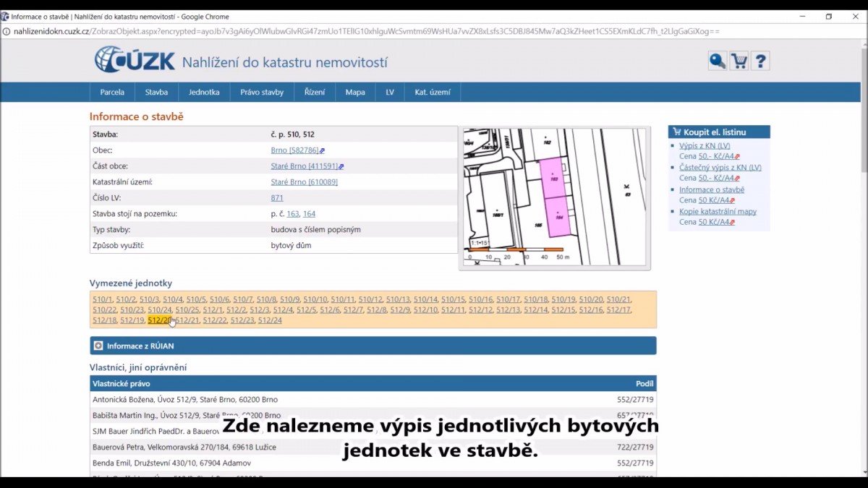Click the browser address bar URL
The image size is (868, 488).
tap(366, 31)
